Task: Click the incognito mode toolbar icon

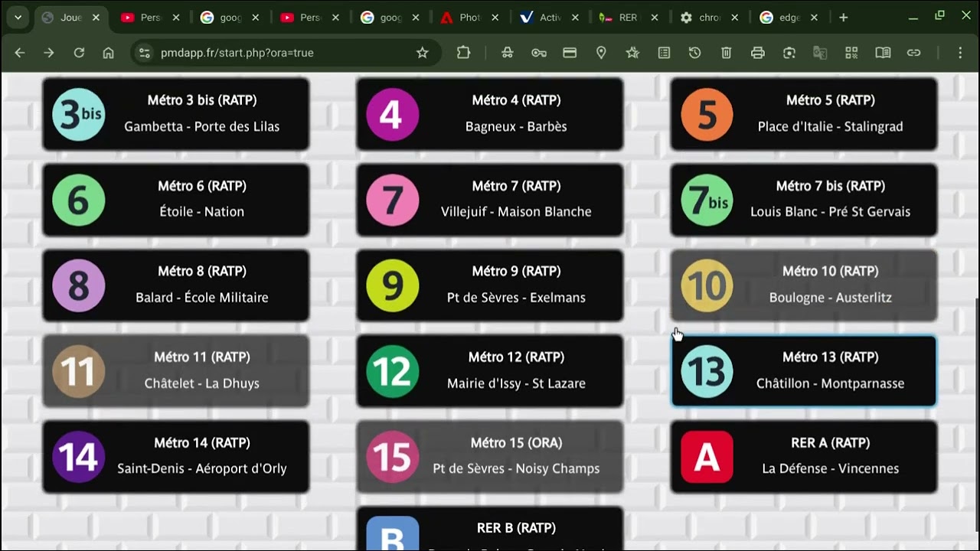Action: point(507,53)
